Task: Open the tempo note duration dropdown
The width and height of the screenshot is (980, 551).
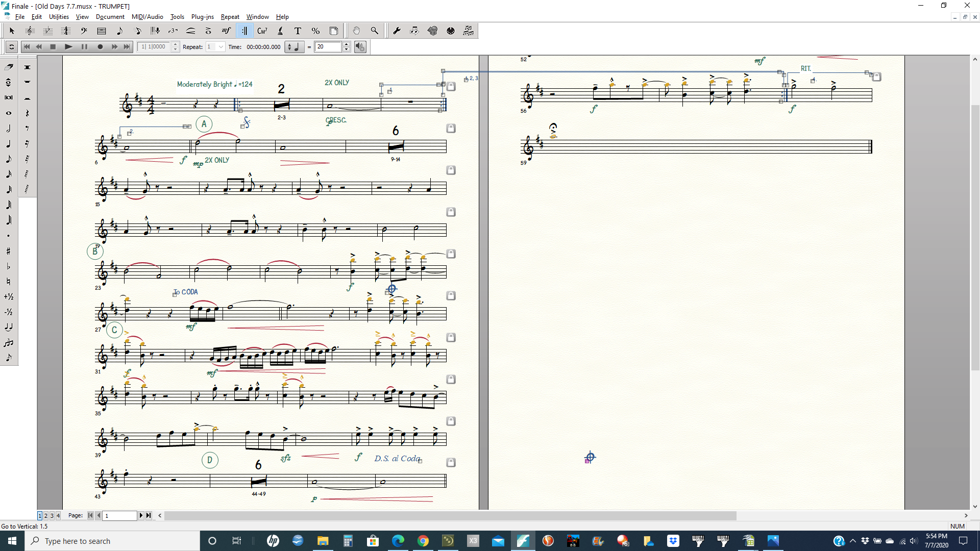Action: tap(295, 47)
